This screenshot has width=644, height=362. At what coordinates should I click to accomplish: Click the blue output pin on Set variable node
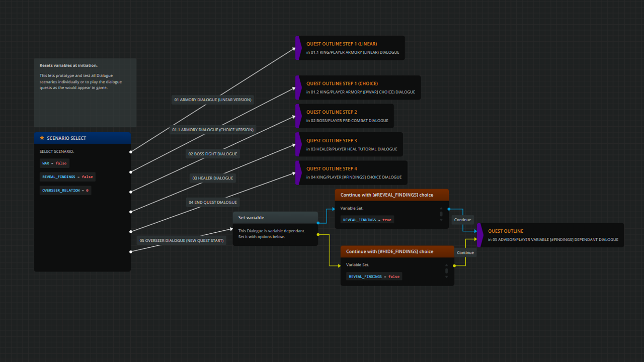tap(318, 223)
